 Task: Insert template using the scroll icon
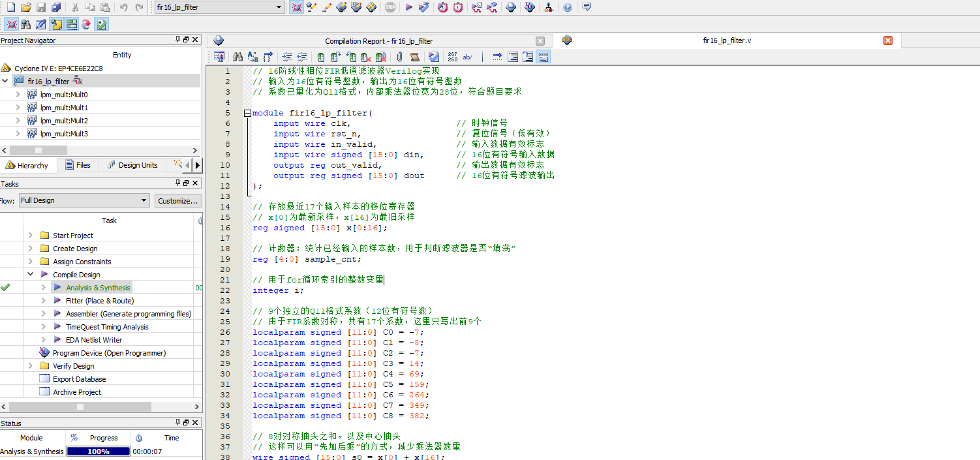click(x=414, y=57)
